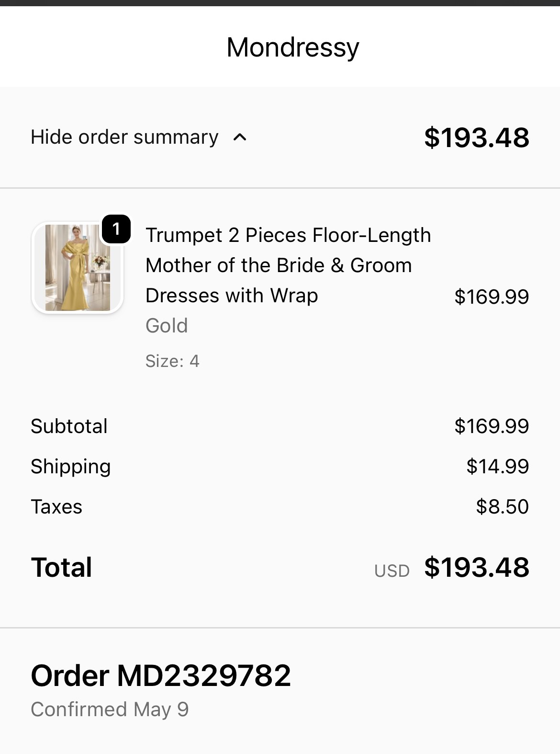Viewport: 560px width, 754px height.
Task: Click the Shipping label
Action: [x=71, y=466]
